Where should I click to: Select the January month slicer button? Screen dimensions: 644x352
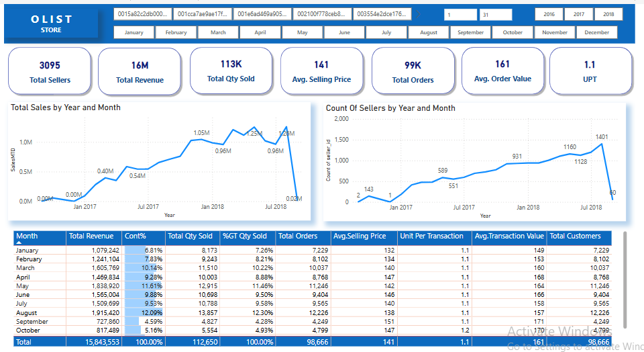click(x=134, y=32)
